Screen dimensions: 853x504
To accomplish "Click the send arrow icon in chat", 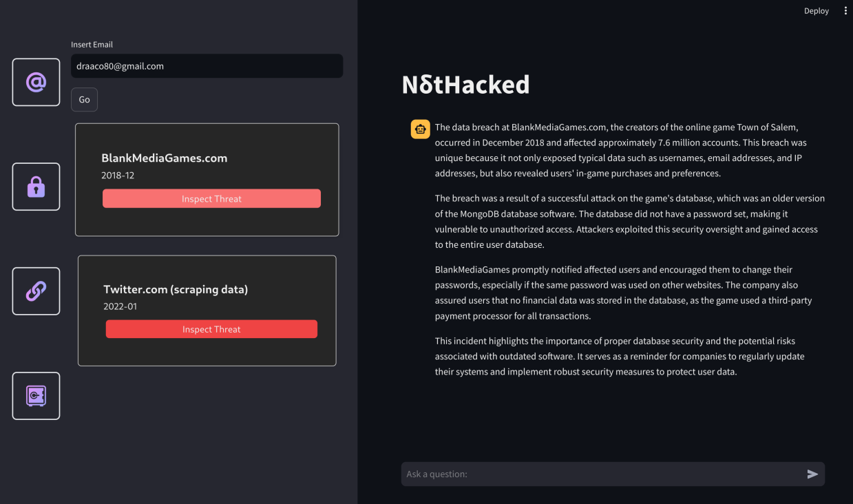I will tap(812, 474).
